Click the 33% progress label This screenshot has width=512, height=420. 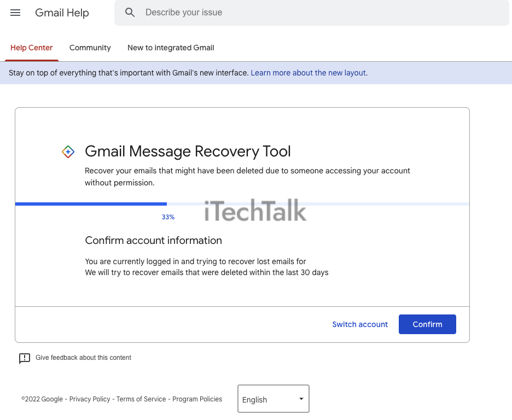168,217
